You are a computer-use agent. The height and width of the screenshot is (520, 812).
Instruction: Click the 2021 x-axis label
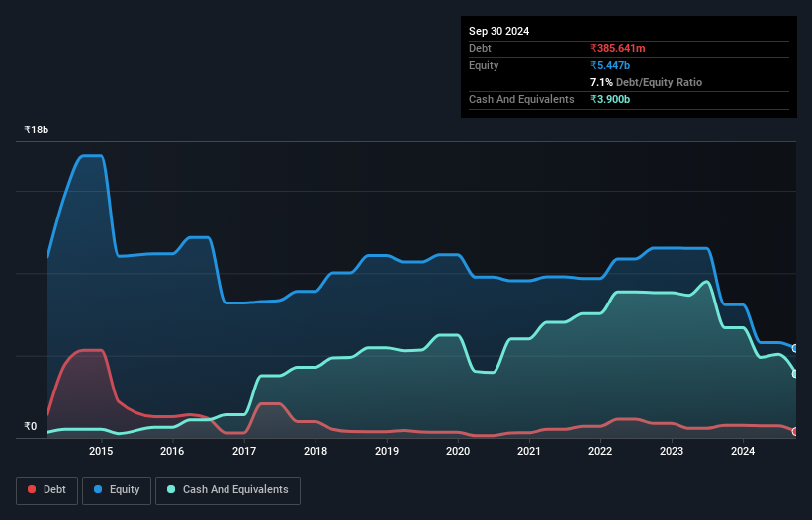click(529, 451)
